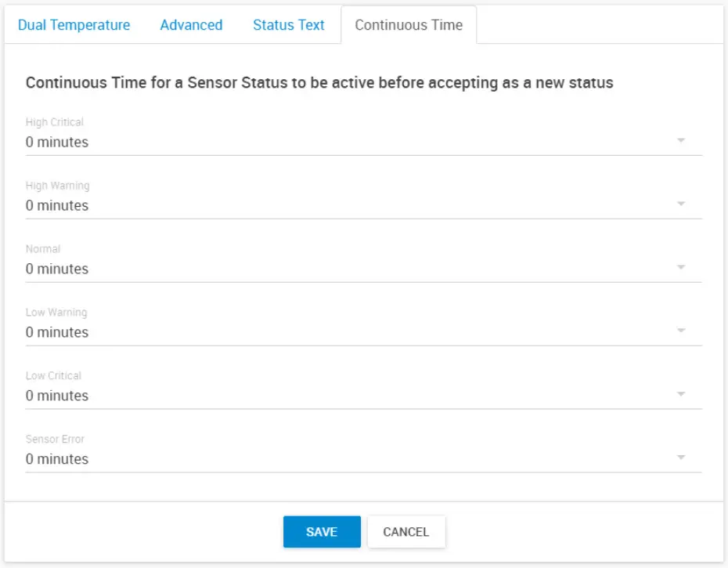Click the Sensor Error dropdown arrow
Screen dimensions: 728x568
pyautogui.click(x=680, y=458)
